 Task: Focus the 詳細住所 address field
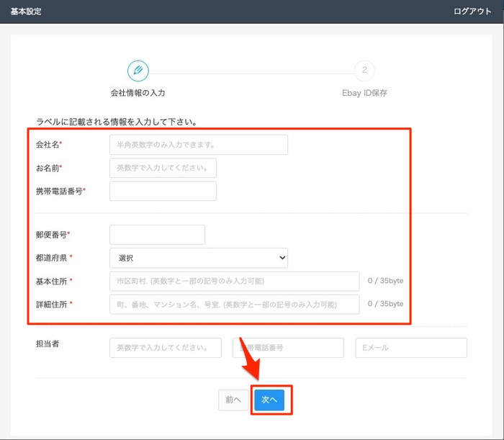point(234,304)
